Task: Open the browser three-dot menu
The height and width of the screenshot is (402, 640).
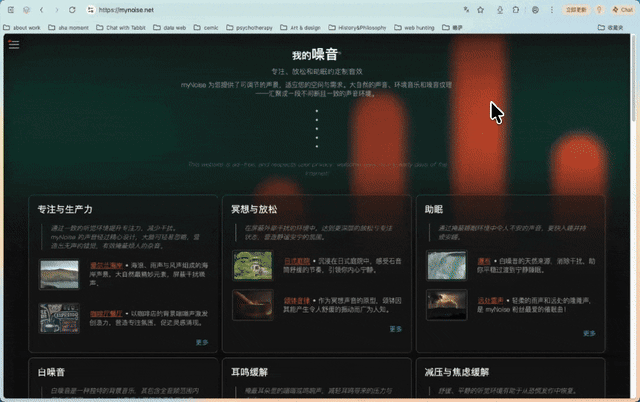Action: 551,10
